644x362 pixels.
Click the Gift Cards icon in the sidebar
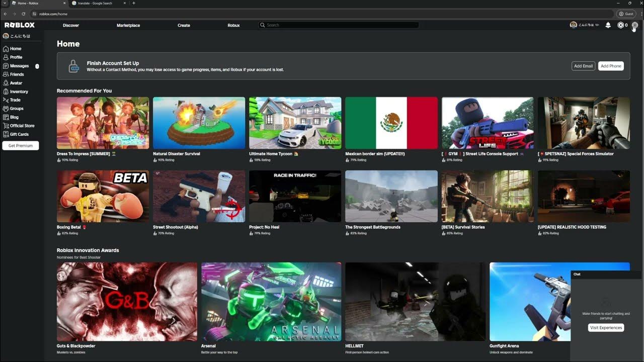pyautogui.click(x=6, y=134)
